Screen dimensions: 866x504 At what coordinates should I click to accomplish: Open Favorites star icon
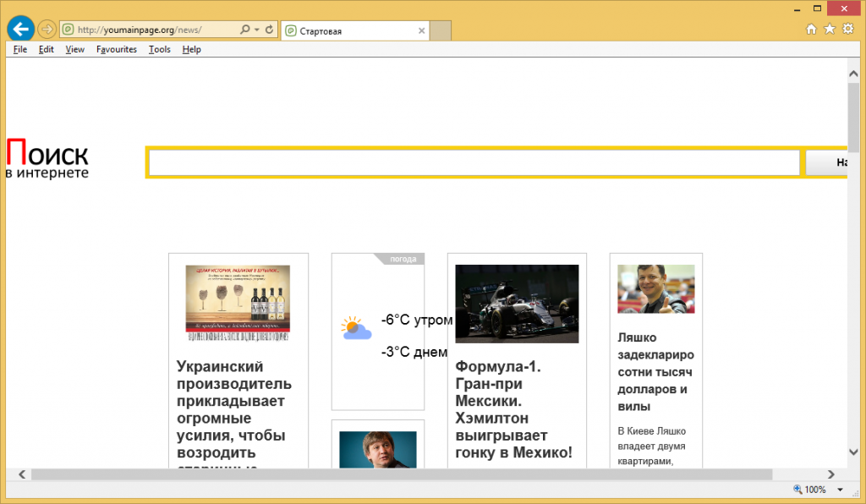pos(829,30)
